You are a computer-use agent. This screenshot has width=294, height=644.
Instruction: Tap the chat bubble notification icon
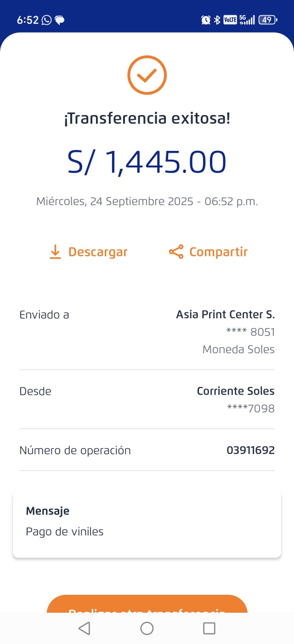click(x=59, y=20)
